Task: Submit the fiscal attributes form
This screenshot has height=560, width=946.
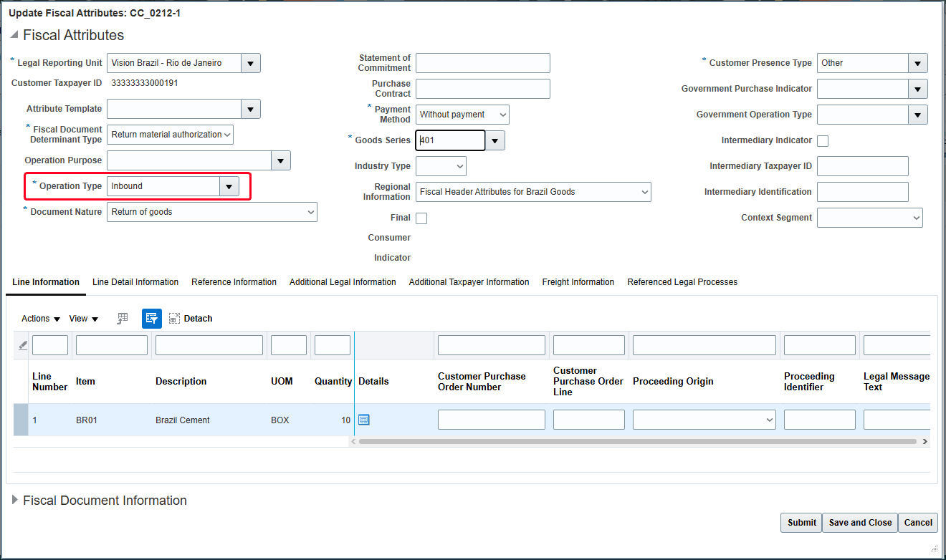Action: tap(801, 522)
